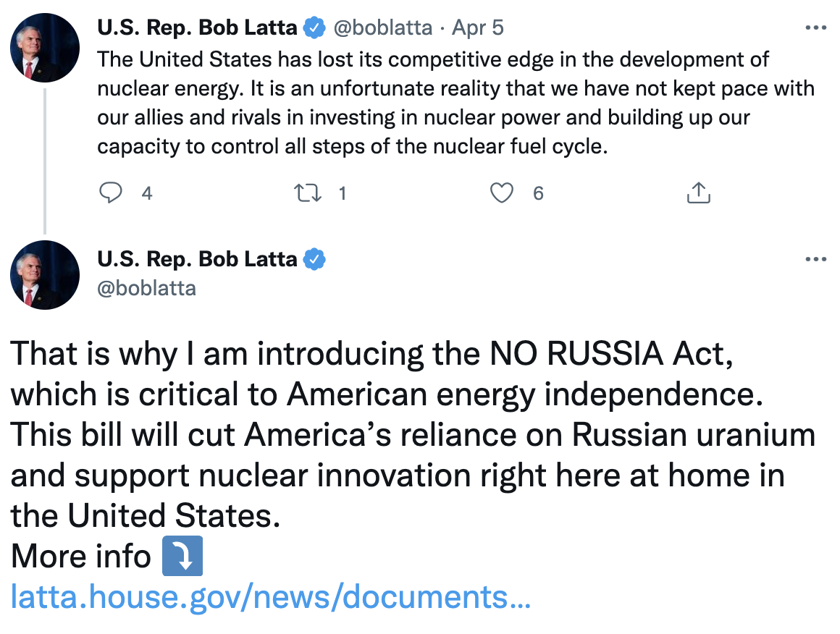Like the first tweet with the heart icon
The image size is (840, 634).
pos(501,193)
